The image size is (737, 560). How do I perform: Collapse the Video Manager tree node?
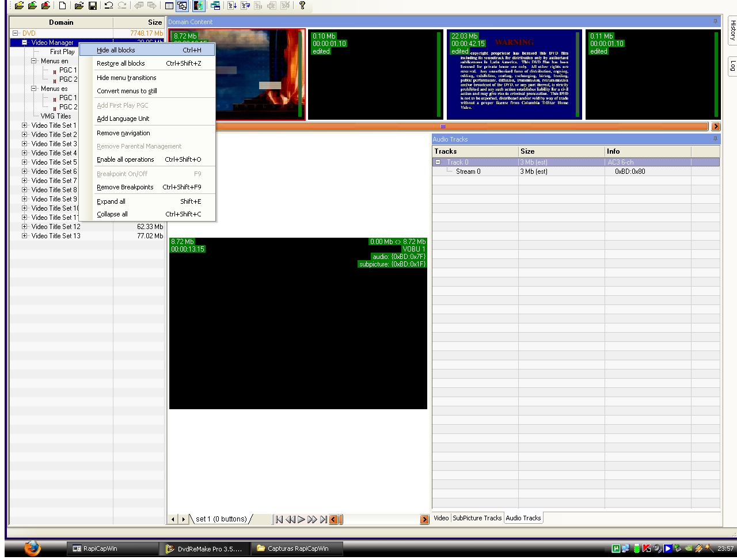click(x=25, y=43)
